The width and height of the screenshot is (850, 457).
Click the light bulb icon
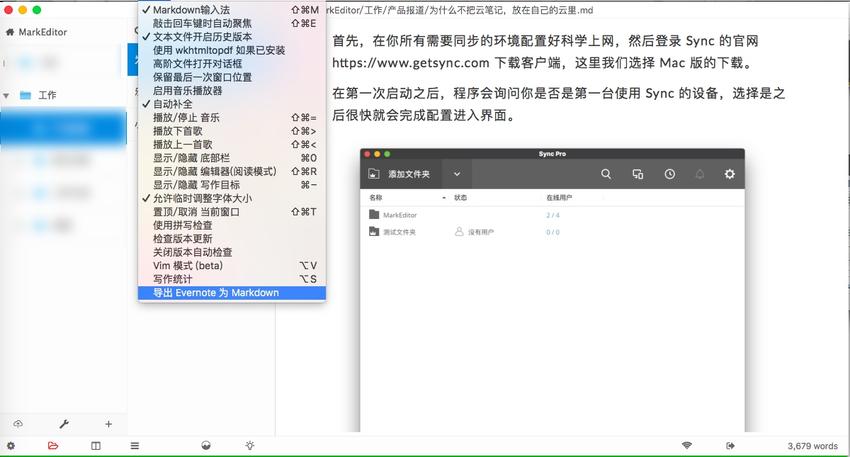pyautogui.click(x=249, y=446)
